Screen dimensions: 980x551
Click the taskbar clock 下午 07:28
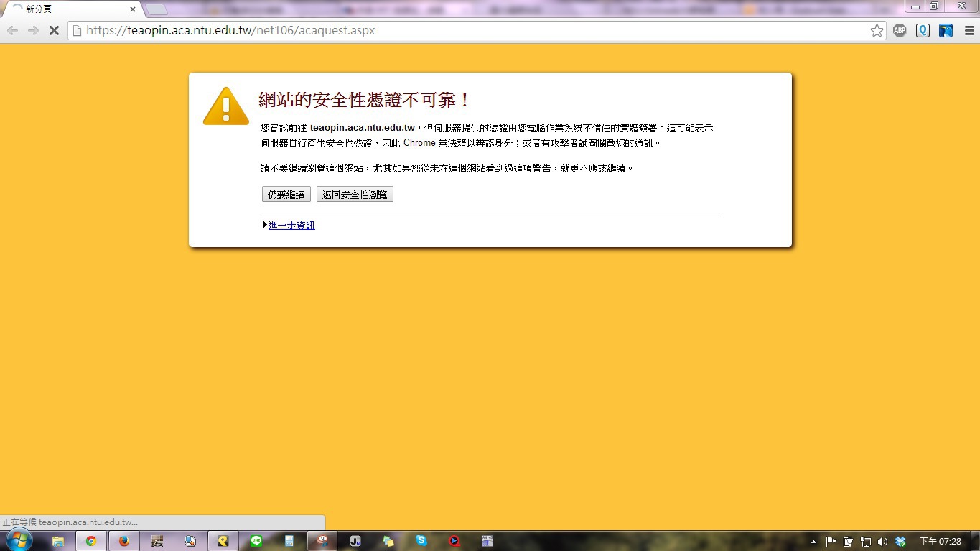pos(941,542)
